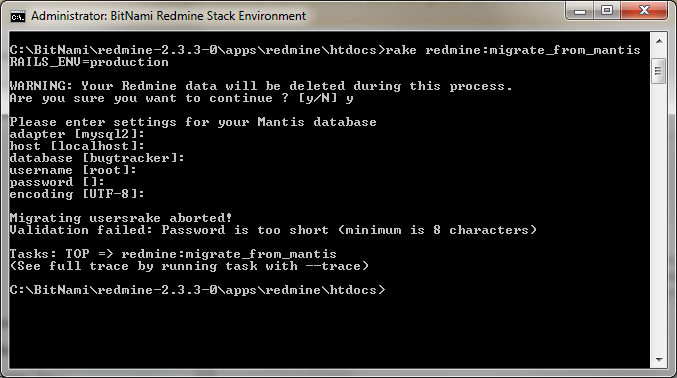Maximize the console window
This screenshot has width=677, height=378.
(607, 11)
